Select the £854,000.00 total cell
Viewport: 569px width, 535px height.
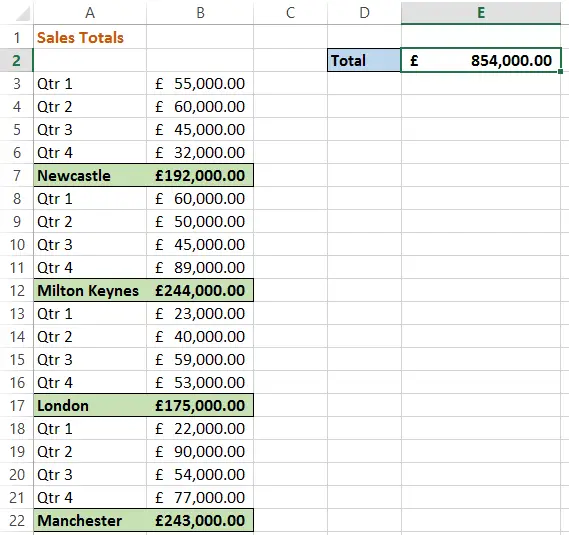[481, 60]
